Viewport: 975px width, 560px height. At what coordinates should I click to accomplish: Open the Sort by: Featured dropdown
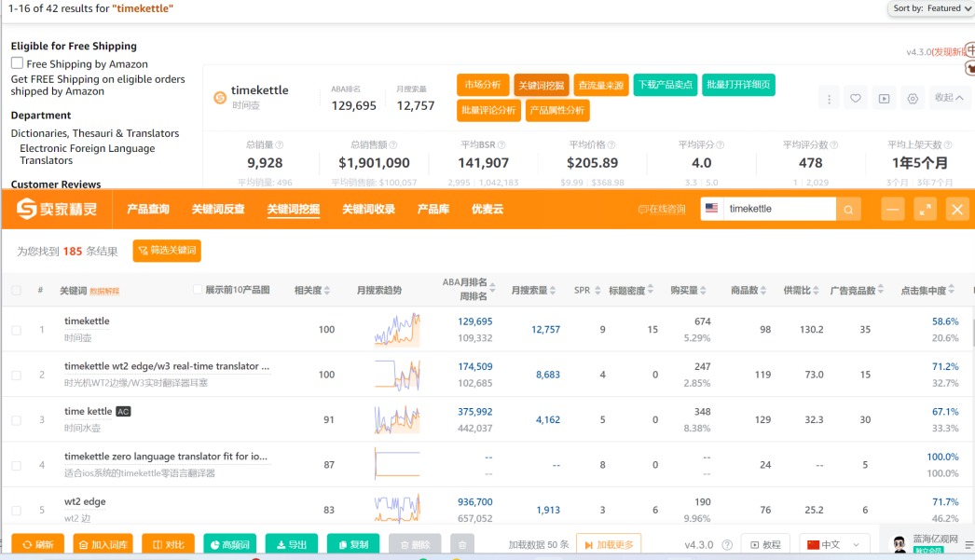(931, 8)
